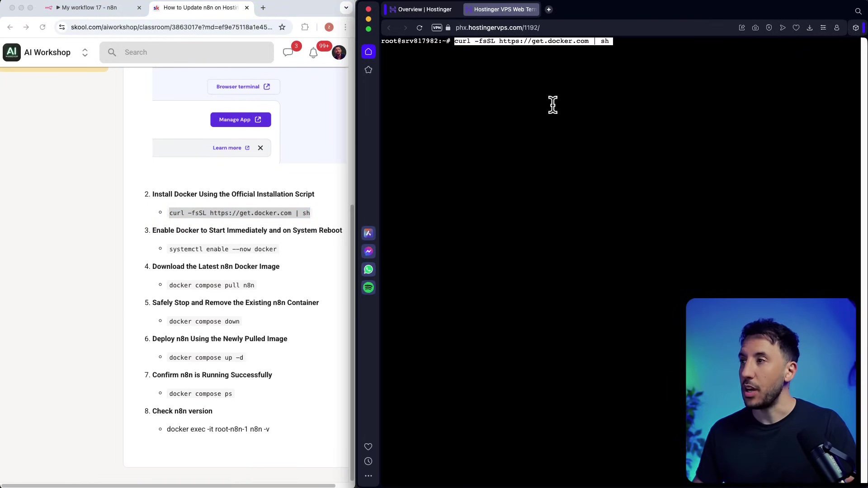This screenshot has height=488, width=868.
Task: Close the My workflow 17 tab
Action: click(x=139, y=8)
